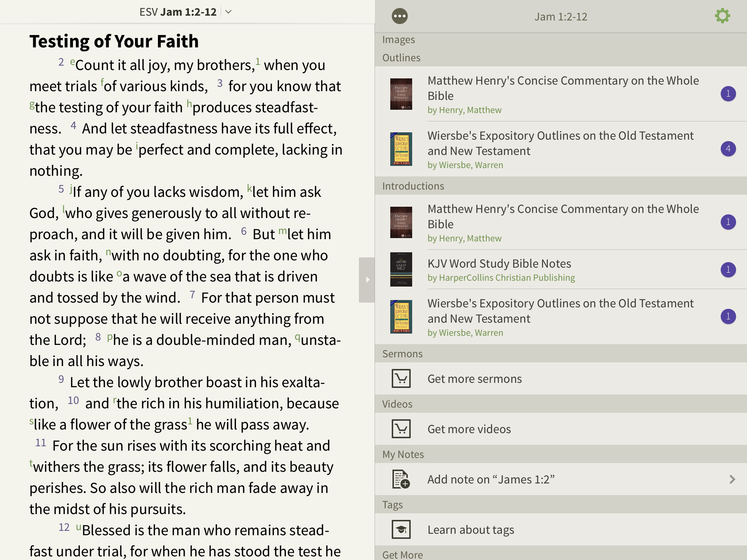This screenshot has height=560, width=747.
Task: Expand Add note on James 1:2 chevron
Action: 732,479
